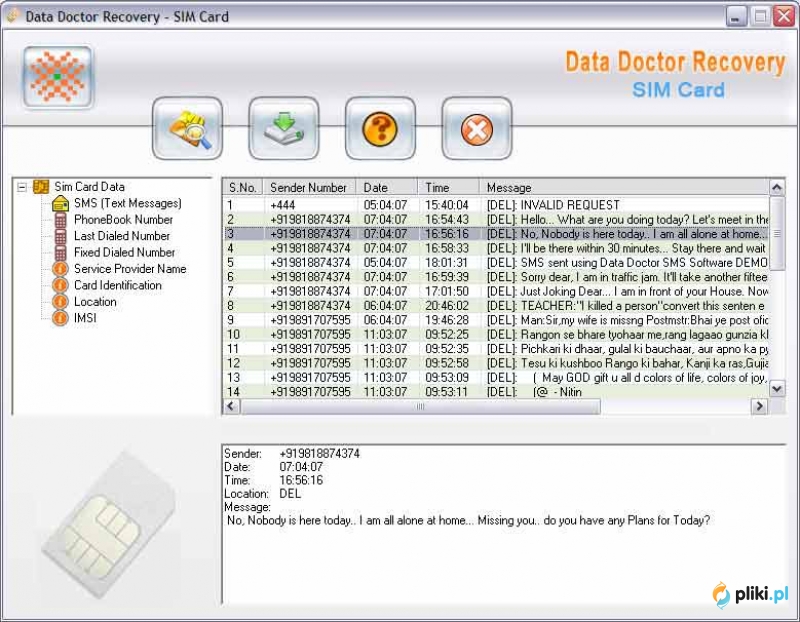Select Card Identification in the tree
The width and height of the screenshot is (800, 622).
tap(118, 285)
